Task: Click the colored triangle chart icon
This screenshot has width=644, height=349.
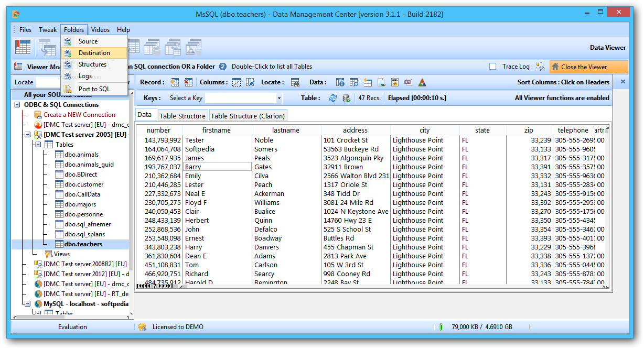Action: tap(422, 82)
